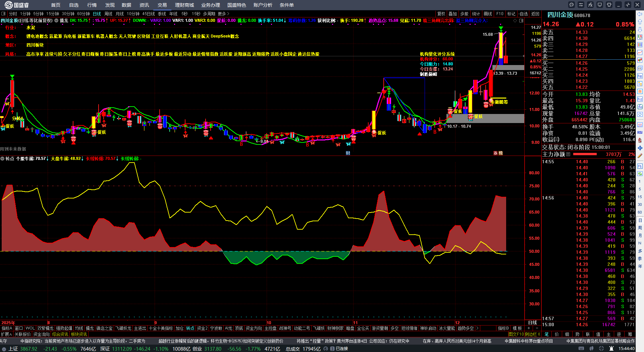Viewport: 644px width, 352px height.
Task: Click the 叠加 button
Action: [x=453, y=14]
